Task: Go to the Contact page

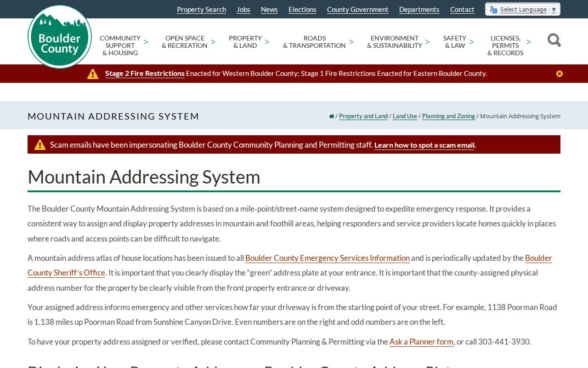Action: click(462, 10)
